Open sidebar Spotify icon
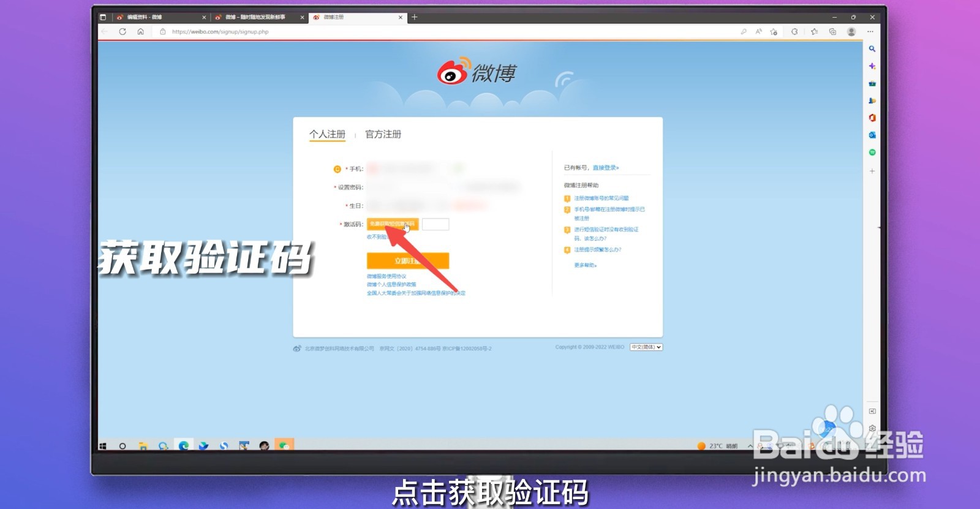The image size is (980, 509). 872,152
